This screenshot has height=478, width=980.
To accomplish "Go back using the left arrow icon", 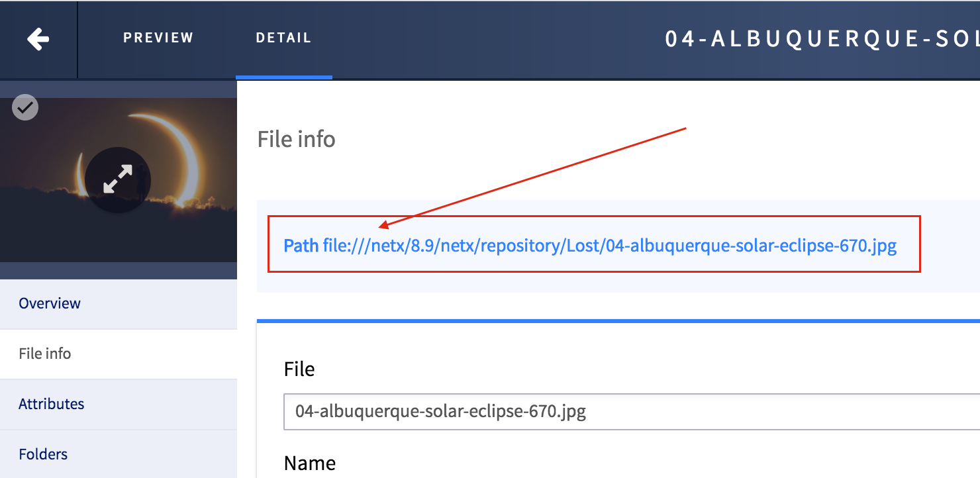I will [38, 39].
